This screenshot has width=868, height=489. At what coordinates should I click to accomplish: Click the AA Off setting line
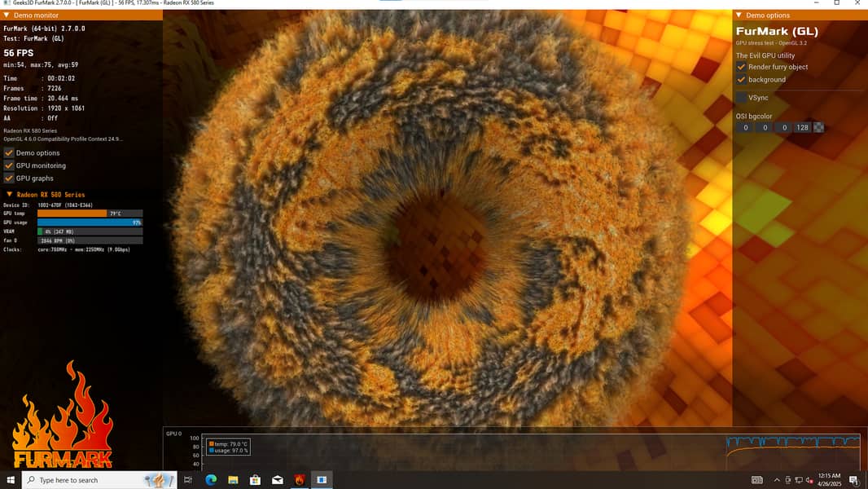click(x=30, y=118)
